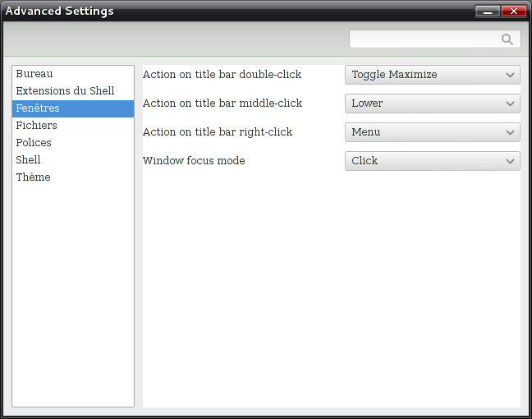
Task: Select the highlighted Fenêtres category
Action: [38, 108]
